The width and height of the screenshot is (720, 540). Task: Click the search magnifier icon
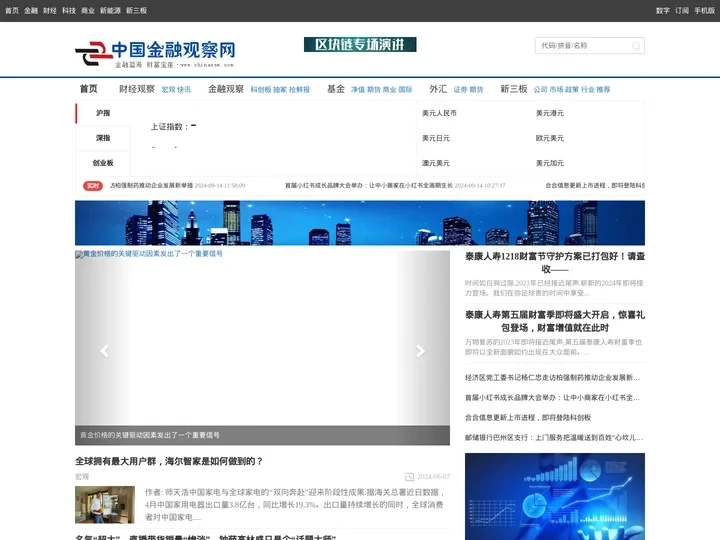[636, 46]
